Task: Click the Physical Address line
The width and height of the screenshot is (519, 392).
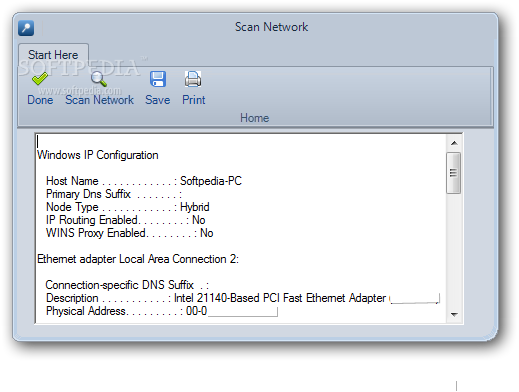Action: click(x=162, y=311)
